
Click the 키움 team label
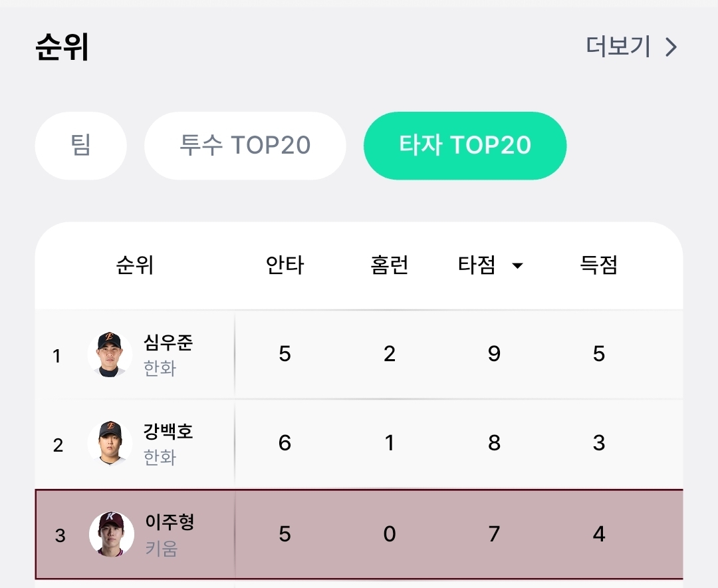click(161, 549)
